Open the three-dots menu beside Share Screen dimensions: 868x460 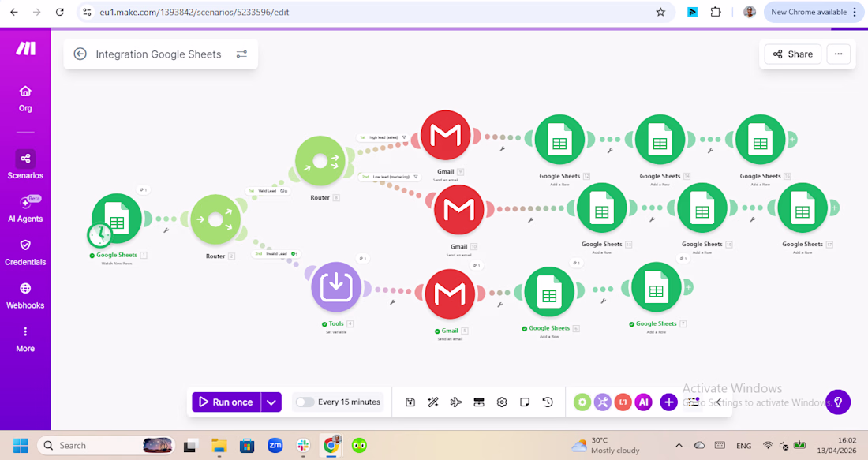838,54
